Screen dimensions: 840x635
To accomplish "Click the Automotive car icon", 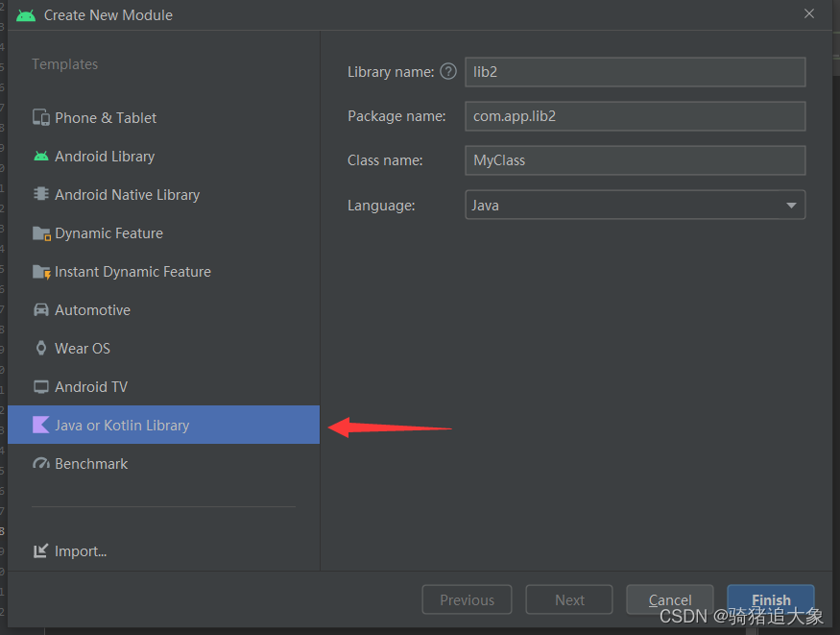I will click(41, 309).
